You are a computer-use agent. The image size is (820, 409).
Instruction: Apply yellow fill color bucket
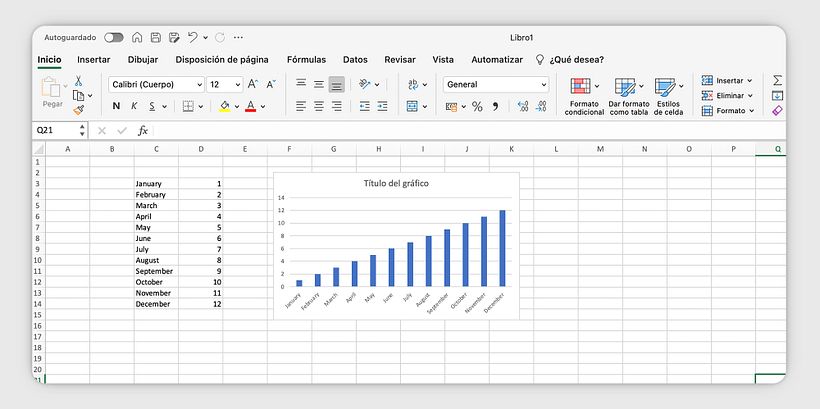tap(225, 106)
